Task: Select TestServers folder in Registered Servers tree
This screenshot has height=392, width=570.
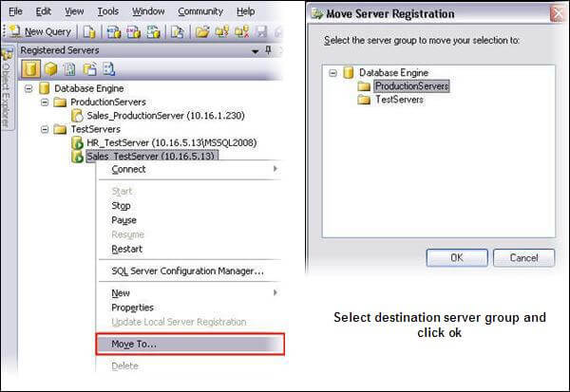Action: (x=96, y=129)
